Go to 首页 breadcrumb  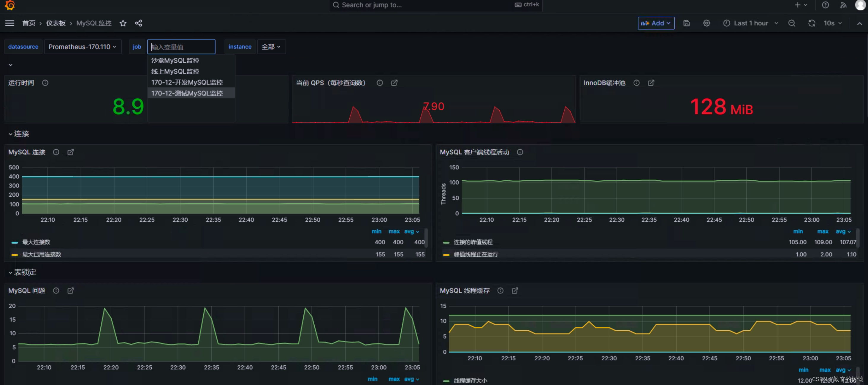(x=28, y=23)
